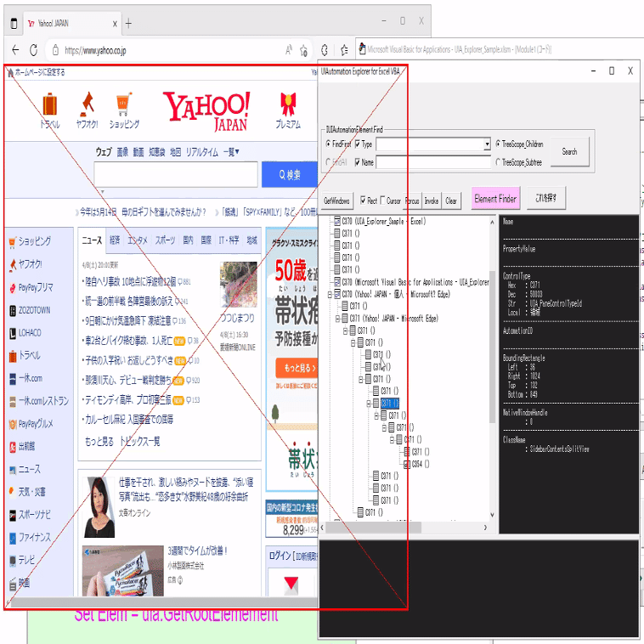Open the IT・科学 news tab
The image size is (644, 644).
click(229, 240)
